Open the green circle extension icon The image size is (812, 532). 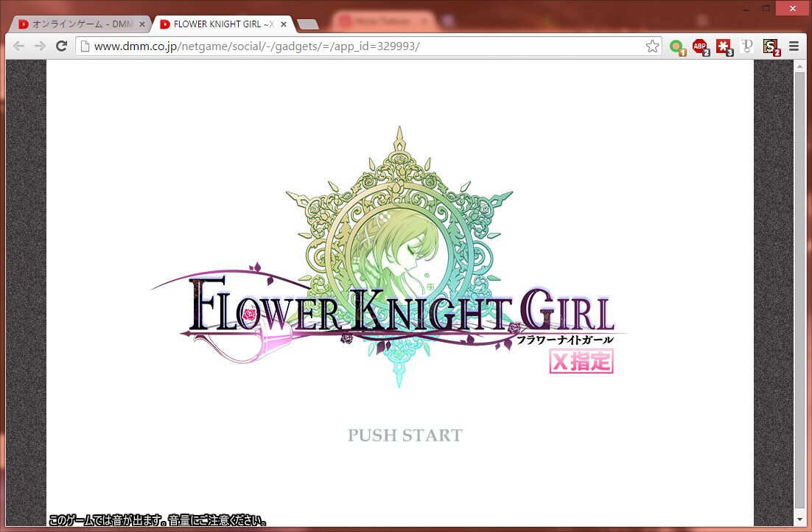tap(677, 47)
